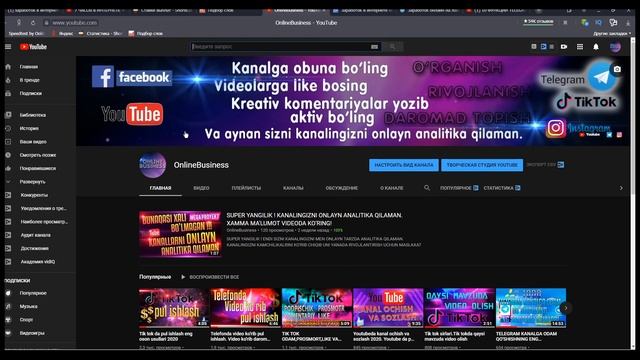Open История history icon
The height and width of the screenshot is (360, 640).
[x=8, y=128]
